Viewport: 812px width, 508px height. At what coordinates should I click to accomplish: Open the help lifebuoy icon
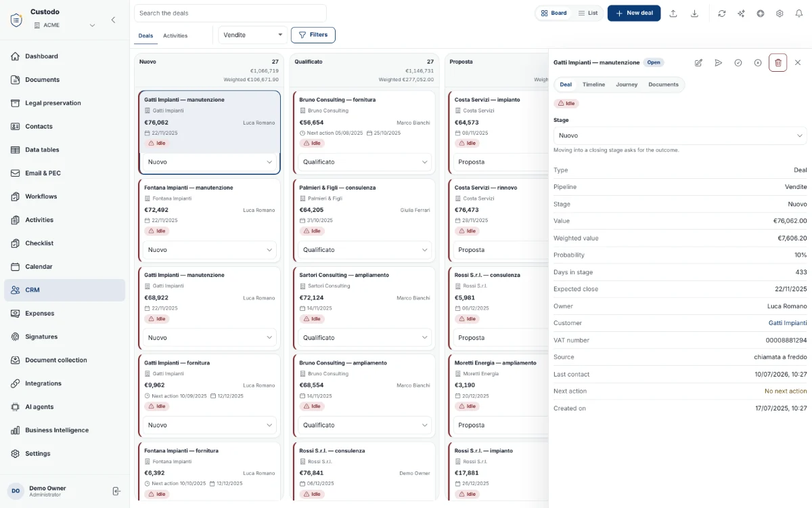click(x=761, y=14)
